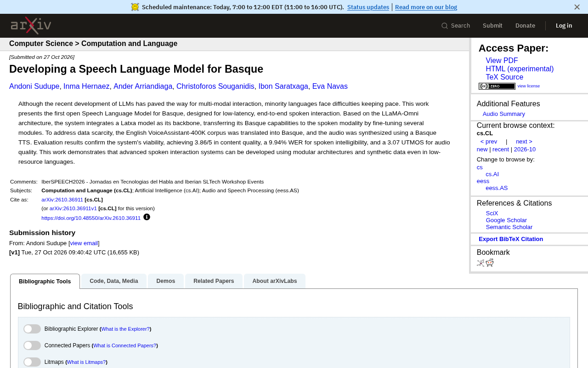Bookmark the paper with BibSonomy icon
Viewport: 588px width, 368px height.
[x=481, y=263]
